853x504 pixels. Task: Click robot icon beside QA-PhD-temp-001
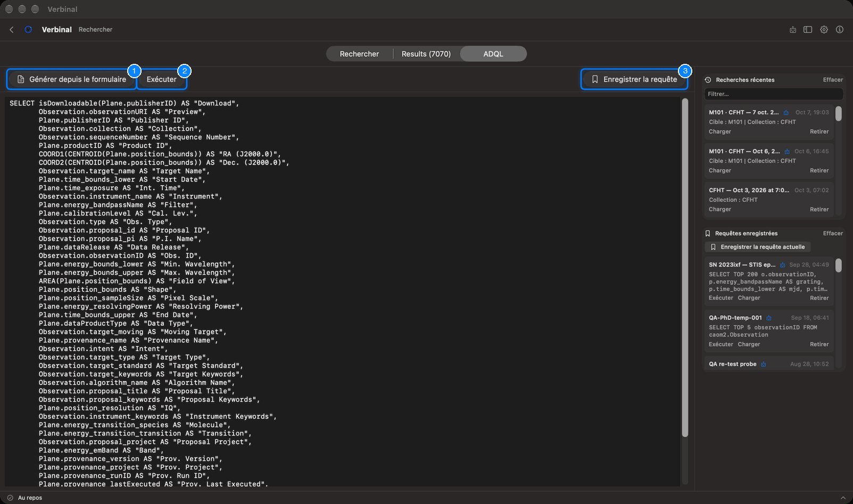[769, 318]
